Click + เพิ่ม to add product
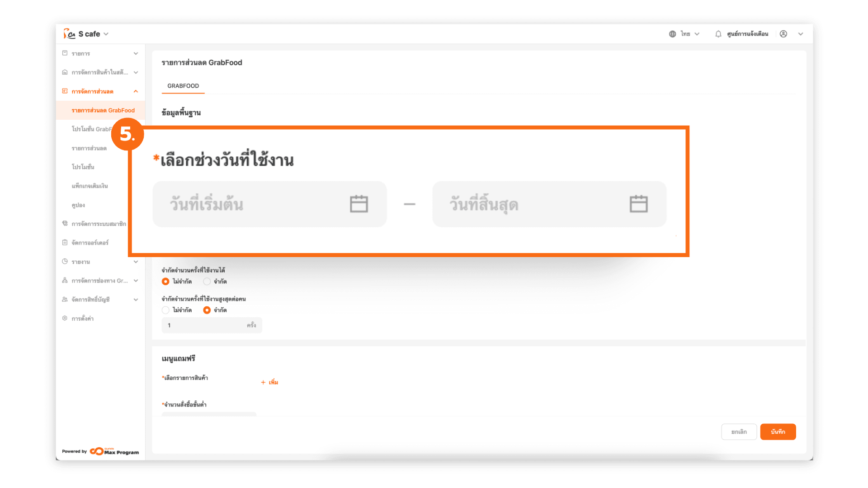The width and height of the screenshot is (868, 488). [x=269, y=382]
